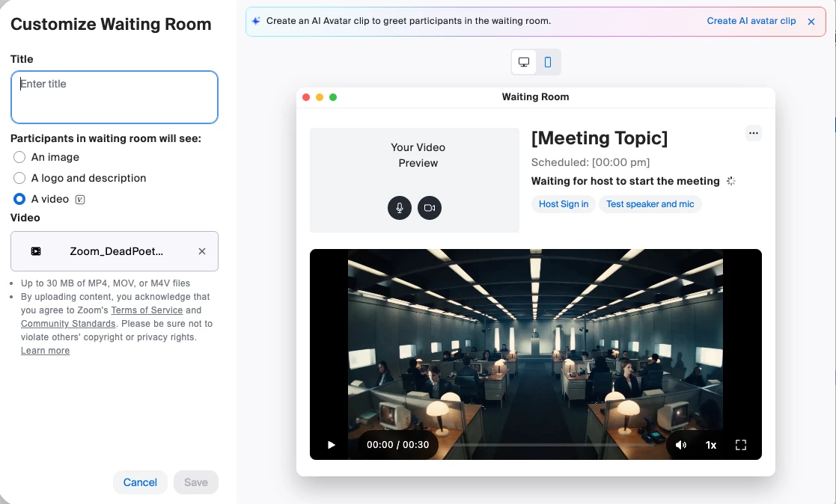Click Test speaker and mic button
Image resolution: width=836 pixels, height=504 pixels.
(650, 204)
